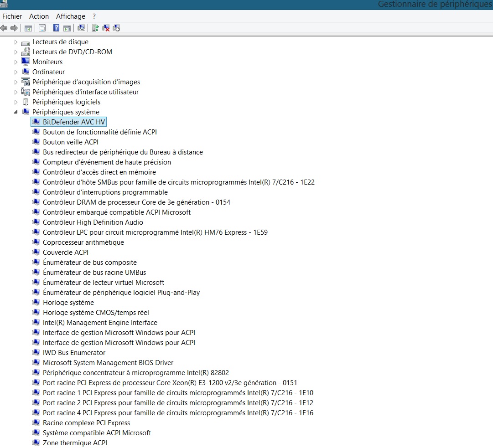Select Port racine 2 PCI Express 1E12
The width and height of the screenshot is (493, 448).
pos(178,403)
